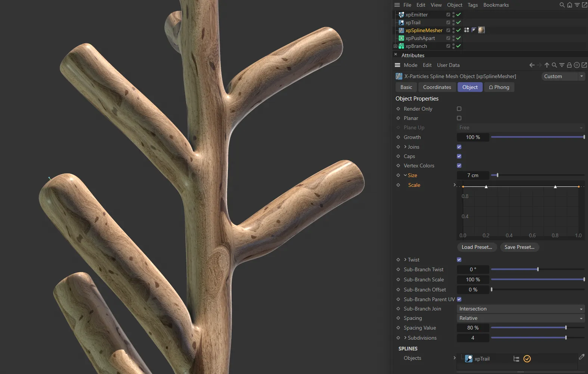Click the xpEmitter object icon
This screenshot has height=374, width=588.
click(x=401, y=15)
